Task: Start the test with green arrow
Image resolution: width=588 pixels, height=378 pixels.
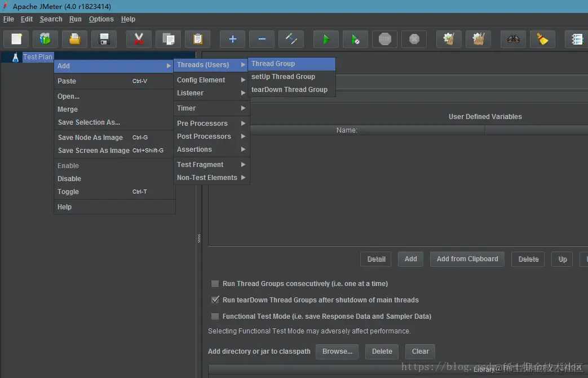Action: [x=326, y=39]
